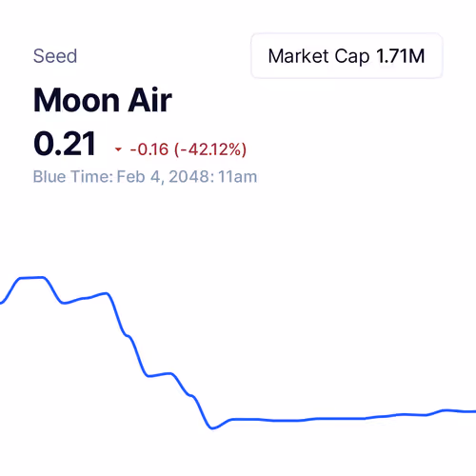Image resolution: width=476 pixels, height=476 pixels.
Task: Click the red downward triangle price indicator
Action: [x=118, y=149]
